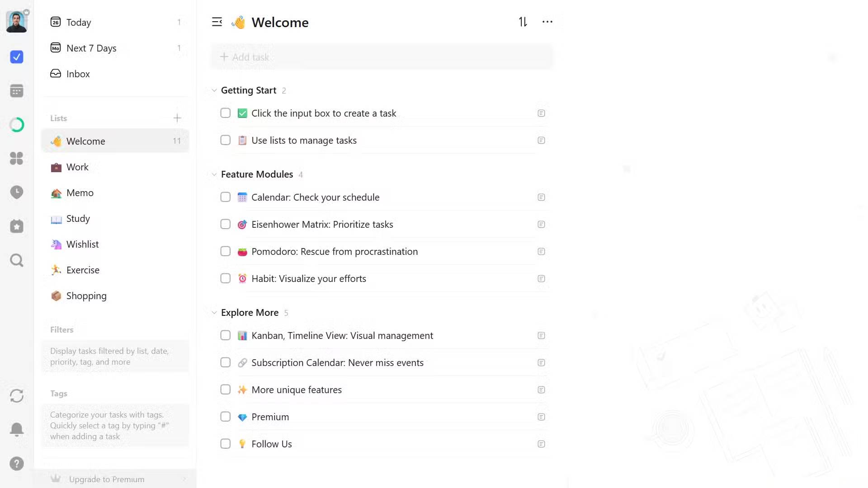Viewport: 868px width, 488px height.
Task: Open the three-dot more options menu
Action: point(547,22)
